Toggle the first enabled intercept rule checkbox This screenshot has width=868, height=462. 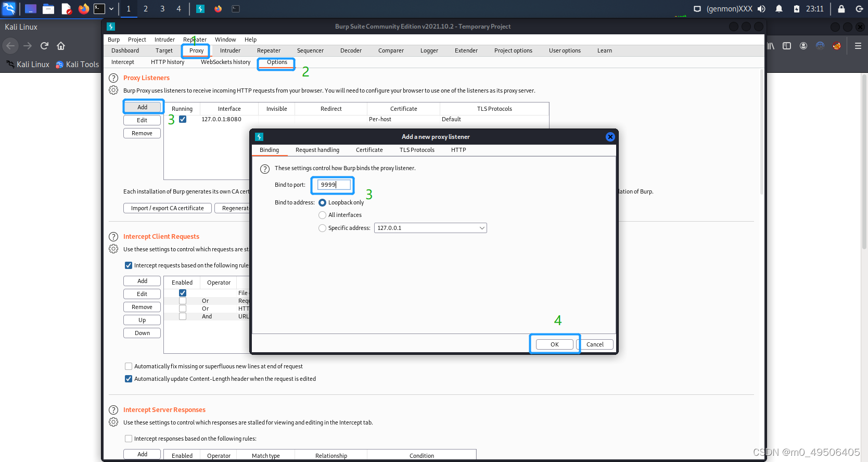pyautogui.click(x=183, y=293)
